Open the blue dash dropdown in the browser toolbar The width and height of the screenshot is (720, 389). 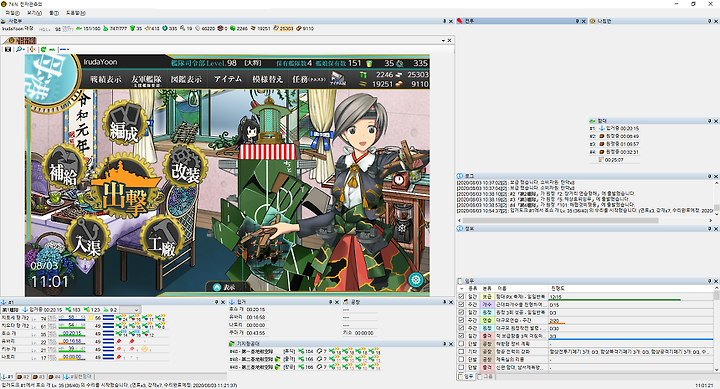(65, 49)
